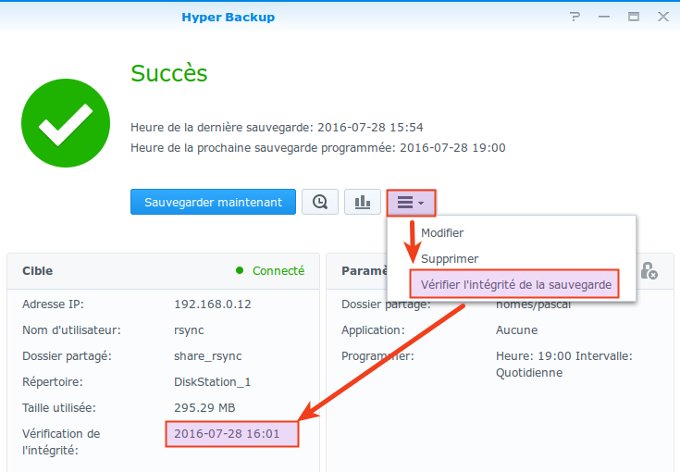Open the backup version history clock icon

pos(320,202)
